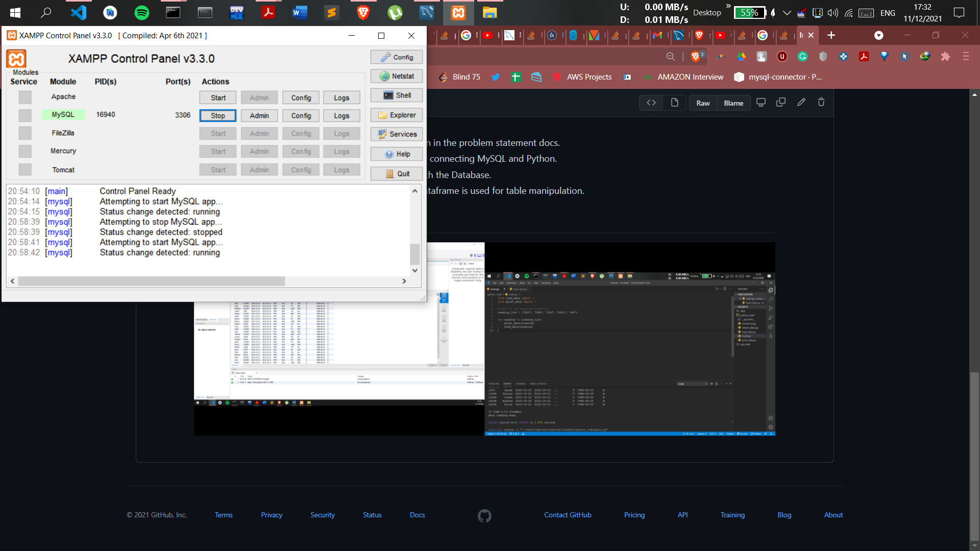Click the rendered view monitor icon
This screenshot has width=980, height=551.
point(761,102)
